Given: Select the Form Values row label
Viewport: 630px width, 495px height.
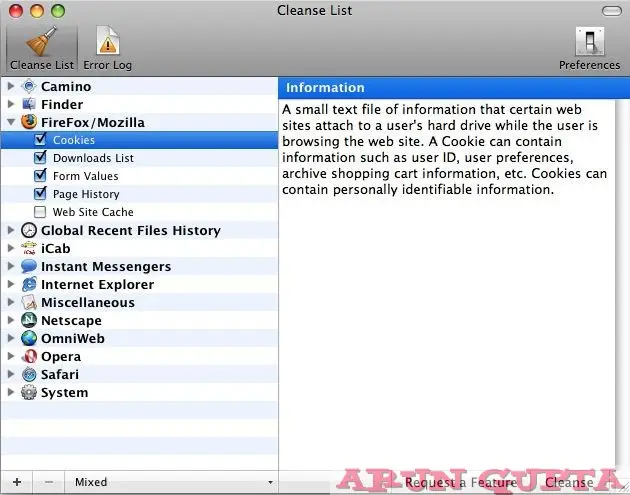Looking at the screenshot, I should click(86, 176).
